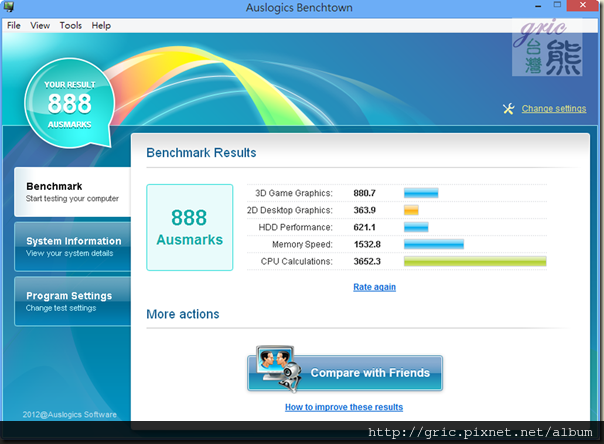
Task: Open the Program Settings section
Action: coord(73,301)
